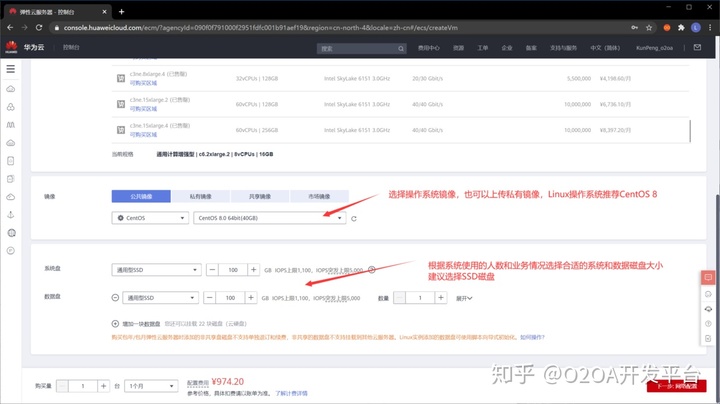Click the anchor icon in left sidebar

pos(11,215)
